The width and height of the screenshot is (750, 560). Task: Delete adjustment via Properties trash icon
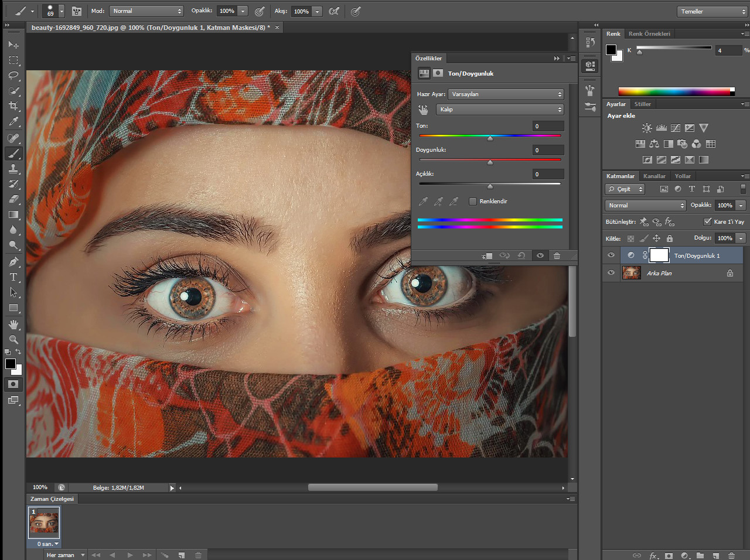[x=557, y=256]
